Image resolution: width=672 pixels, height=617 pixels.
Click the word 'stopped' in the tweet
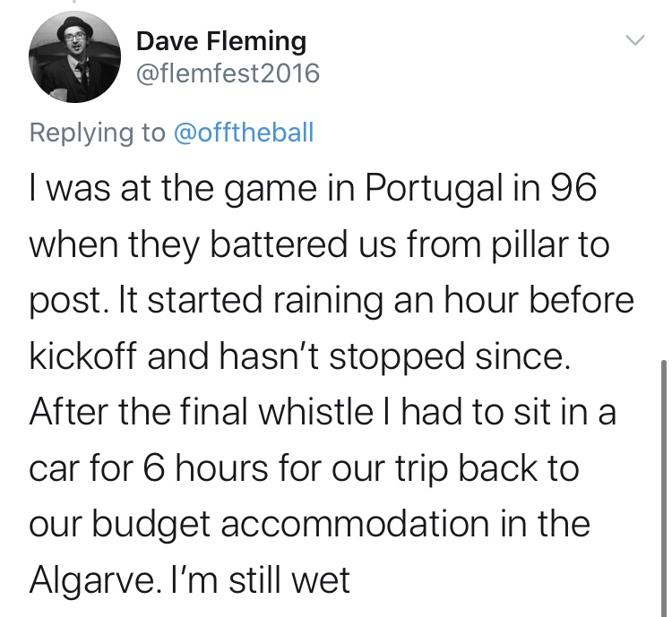tap(397, 357)
